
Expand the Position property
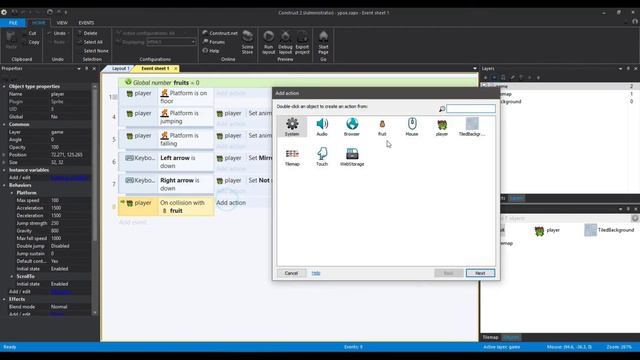[x=4, y=155]
